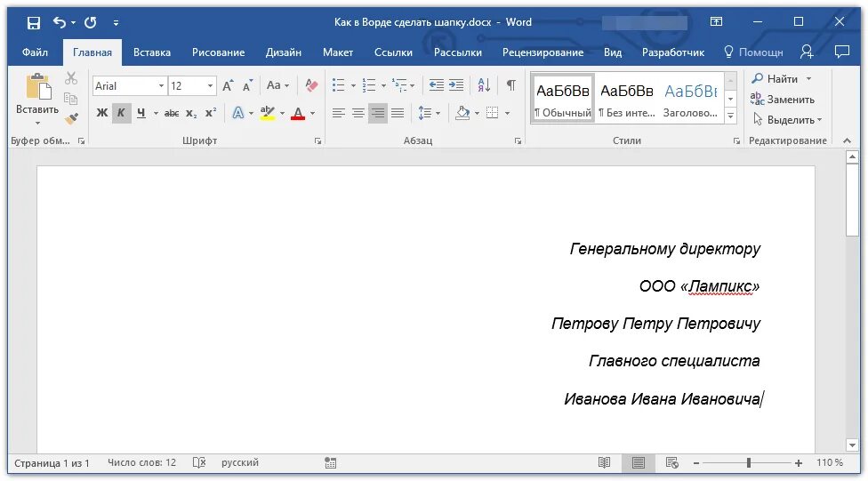Increase font size with larger A
The width and height of the screenshot is (868, 481).
click(228, 85)
